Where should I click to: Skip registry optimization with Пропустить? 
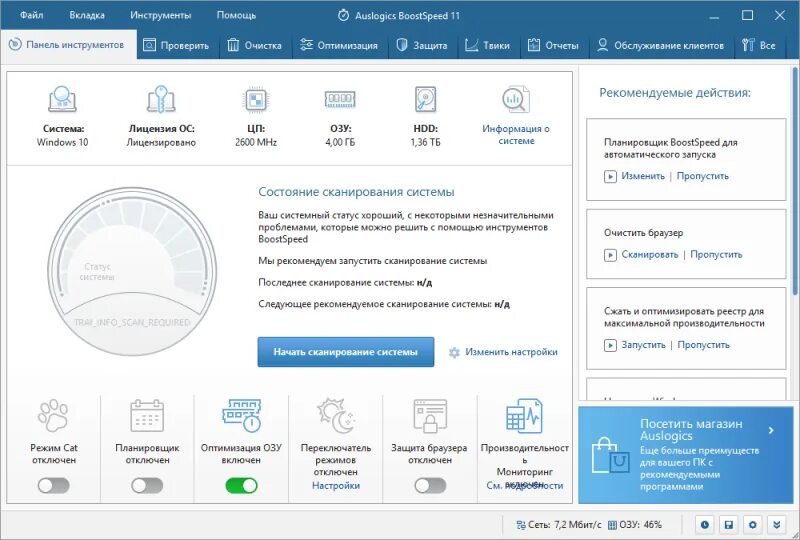tap(704, 345)
